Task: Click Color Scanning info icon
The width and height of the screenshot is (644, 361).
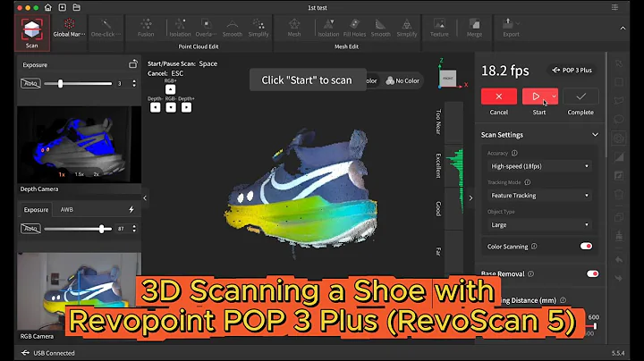Action: (534, 246)
